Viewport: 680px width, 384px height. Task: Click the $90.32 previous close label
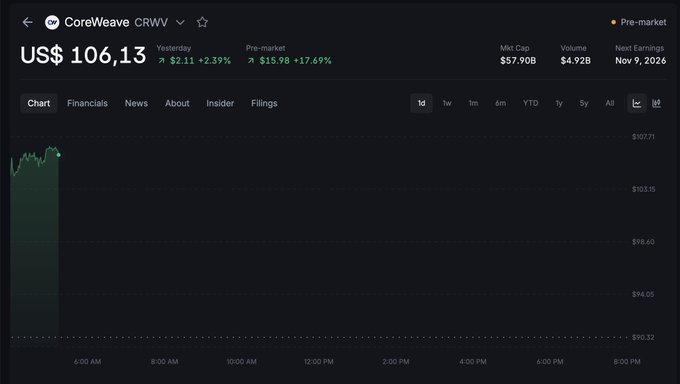coord(643,337)
